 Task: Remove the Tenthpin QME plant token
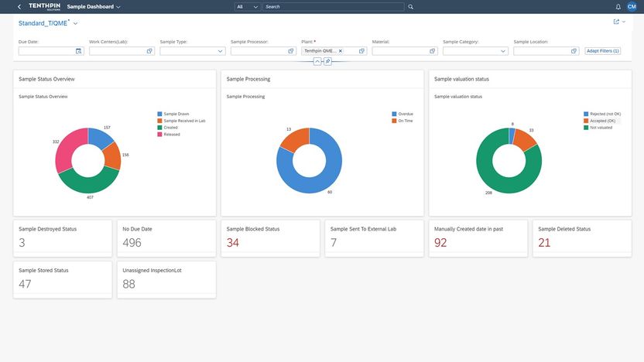point(341,51)
